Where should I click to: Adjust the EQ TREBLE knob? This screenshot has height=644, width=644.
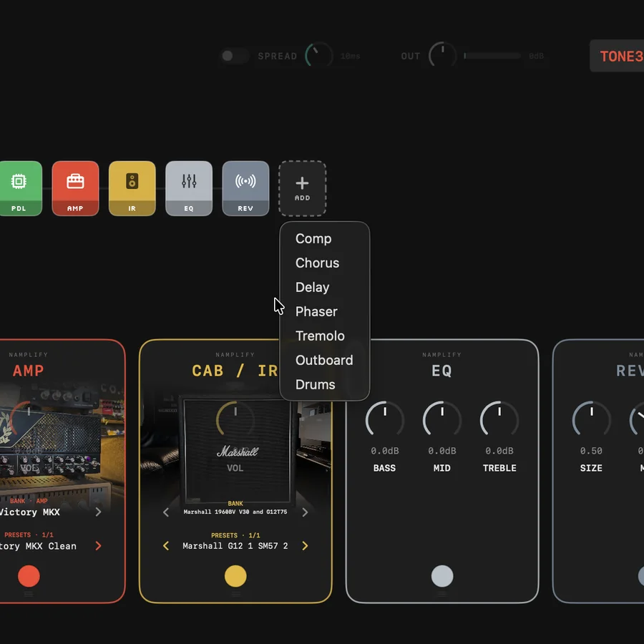click(499, 420)
